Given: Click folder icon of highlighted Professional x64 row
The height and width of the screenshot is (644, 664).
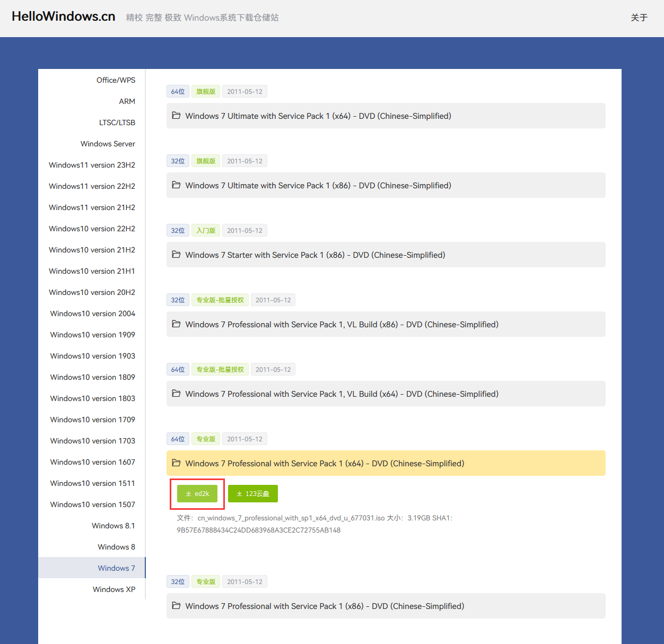Looking at the screenshot, I should pyautogui.click(x=176, y=463).
